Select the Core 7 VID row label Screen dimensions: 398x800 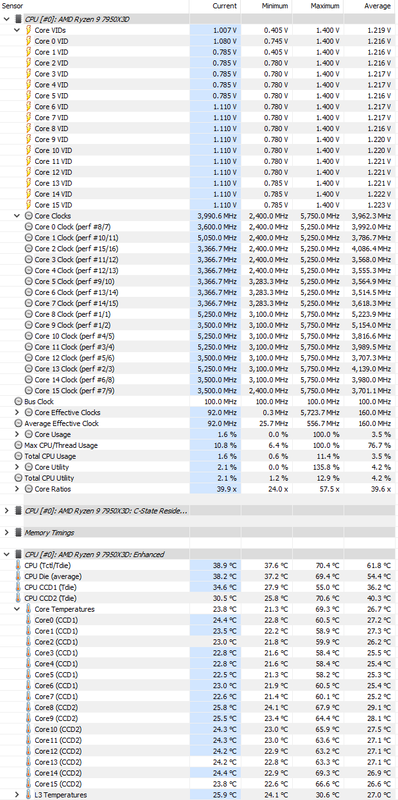tap(51, 117)
